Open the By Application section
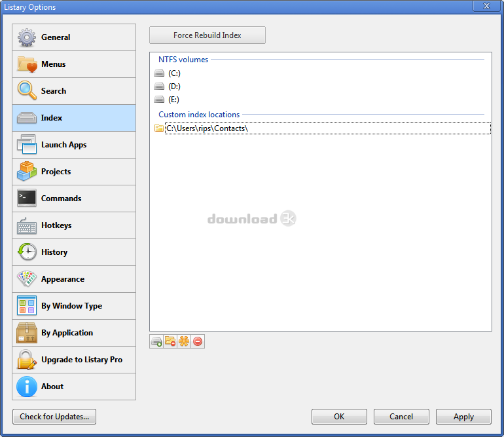Screen dimensions: 504x437 [x=74, y=333]
